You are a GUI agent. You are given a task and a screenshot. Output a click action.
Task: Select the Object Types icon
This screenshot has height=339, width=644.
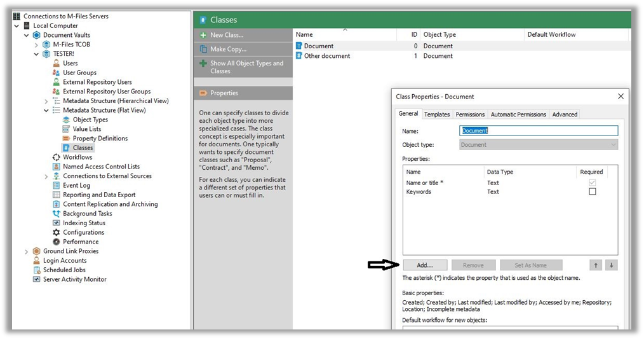66,120
